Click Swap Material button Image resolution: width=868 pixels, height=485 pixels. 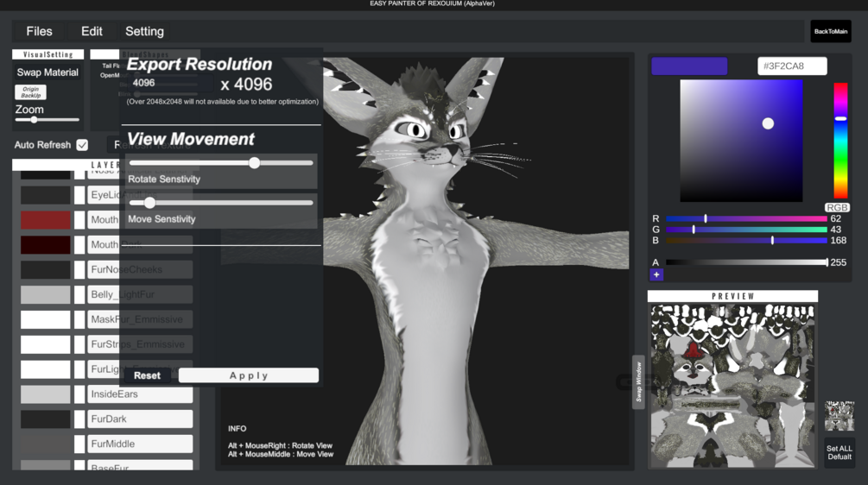point(48,72)
